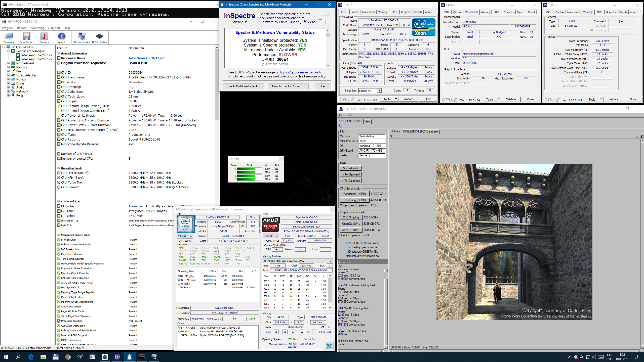Image resolution: width=644 pixels, height=362 pixels.
Task: Open Tools dropdown arrow in first CPU-Z
Action: click(396, 99)
